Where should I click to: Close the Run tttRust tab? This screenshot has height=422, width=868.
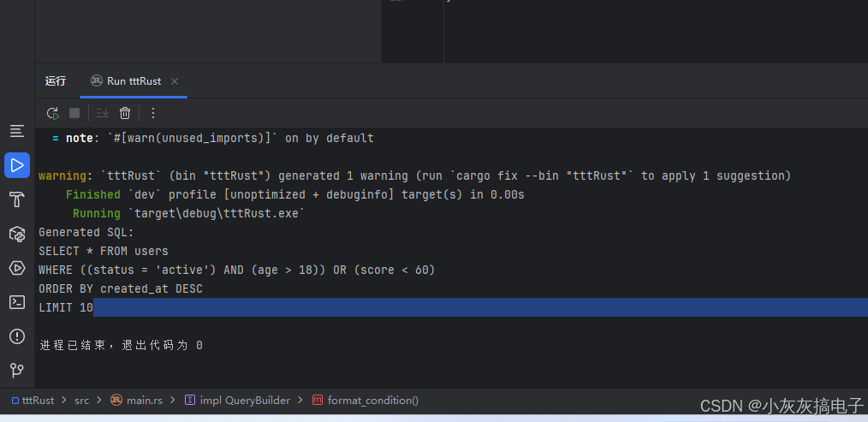(x=175, y=81)
